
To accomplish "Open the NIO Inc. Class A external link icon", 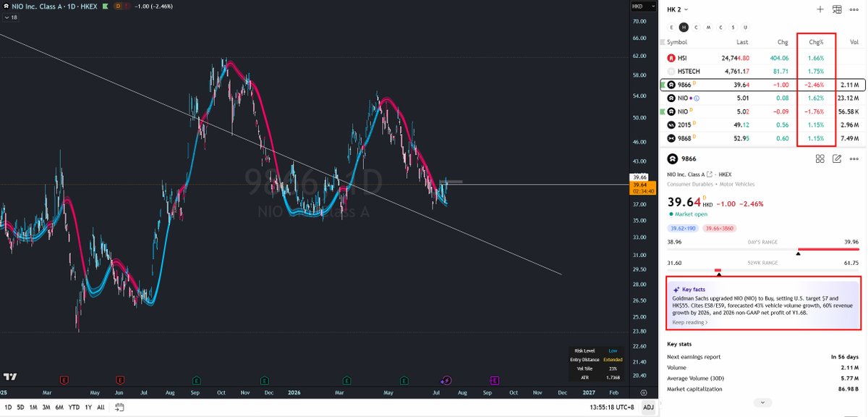I will [709, 174].
